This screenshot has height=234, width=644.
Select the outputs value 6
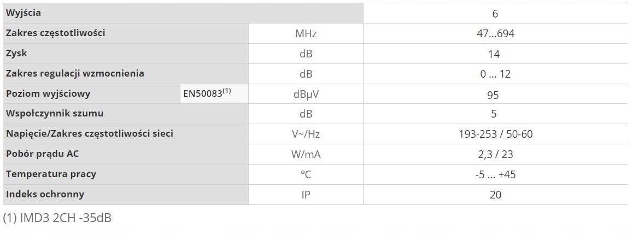pyautogui.click(x=495, y=14)
